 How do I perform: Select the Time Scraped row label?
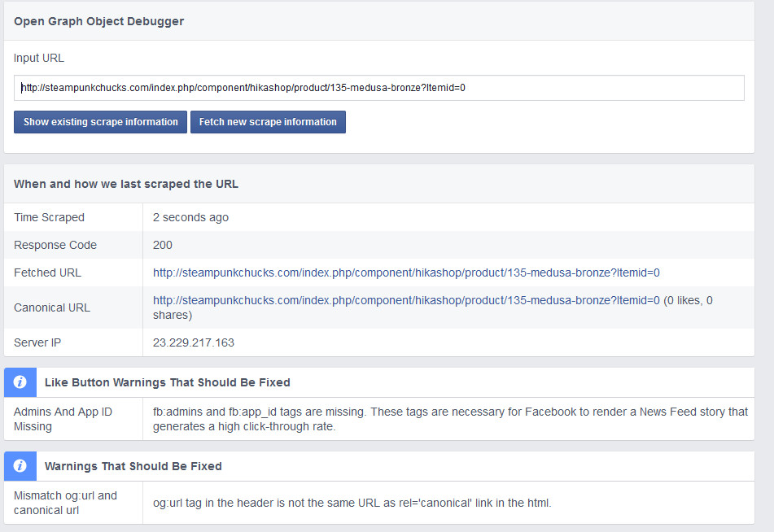(x=49, y=217)
